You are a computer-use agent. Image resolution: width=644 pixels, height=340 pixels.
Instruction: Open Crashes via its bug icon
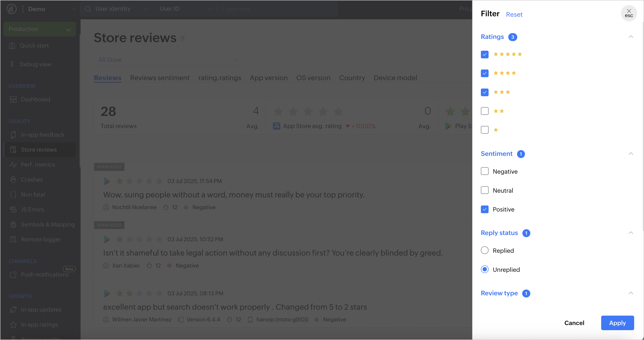[x=13, y=179]
